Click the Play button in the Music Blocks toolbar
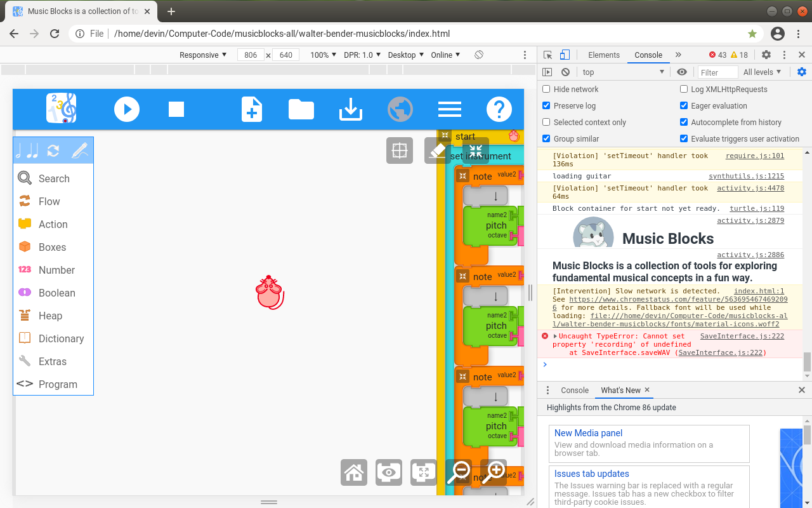 pyautogui.click(x=127, y=109)
